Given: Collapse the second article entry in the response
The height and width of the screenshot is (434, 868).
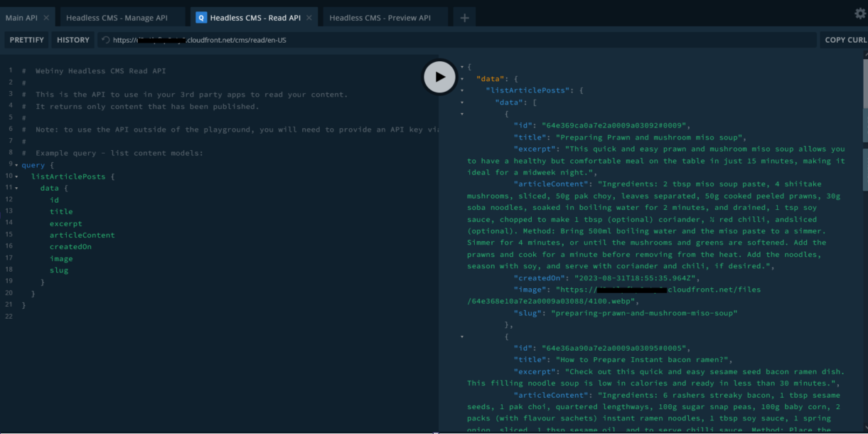Looking at the screenshot, I should coord(461,336).
